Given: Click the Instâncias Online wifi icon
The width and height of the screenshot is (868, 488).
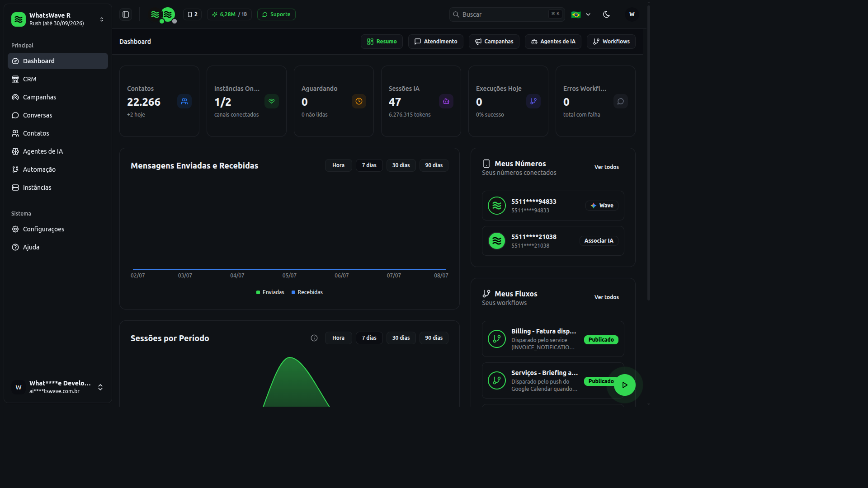Looking at the screenshot, I should (272, 101).
